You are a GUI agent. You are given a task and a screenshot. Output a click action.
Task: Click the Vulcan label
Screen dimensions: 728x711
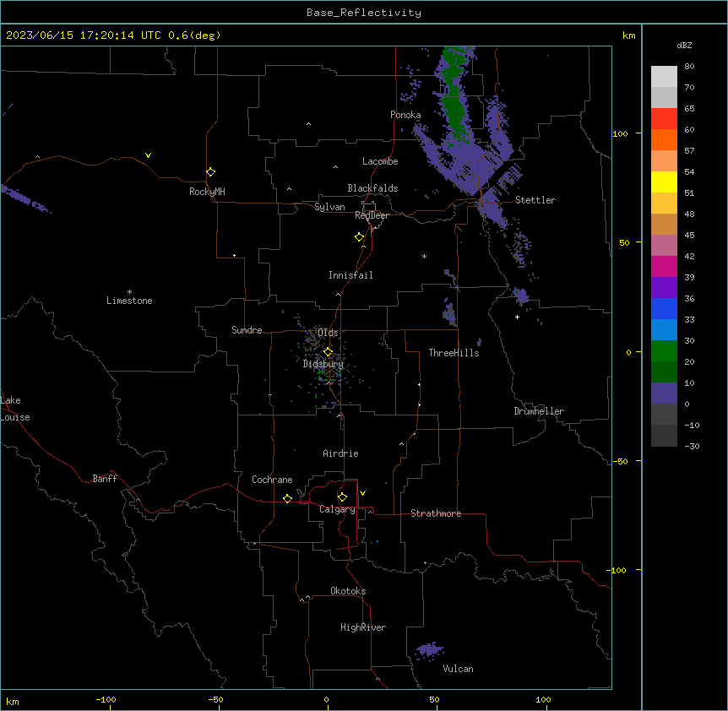459,669
